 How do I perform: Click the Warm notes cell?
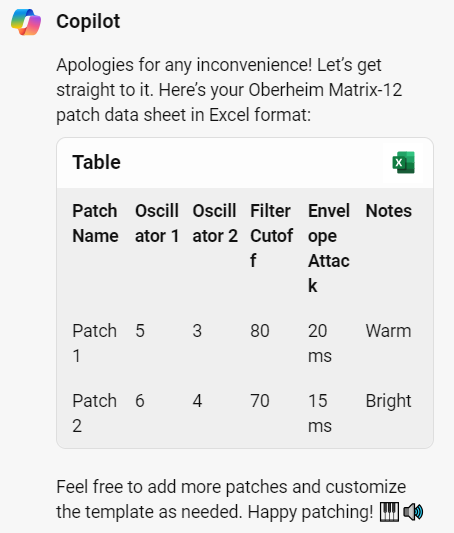click(x=388, y=331)
